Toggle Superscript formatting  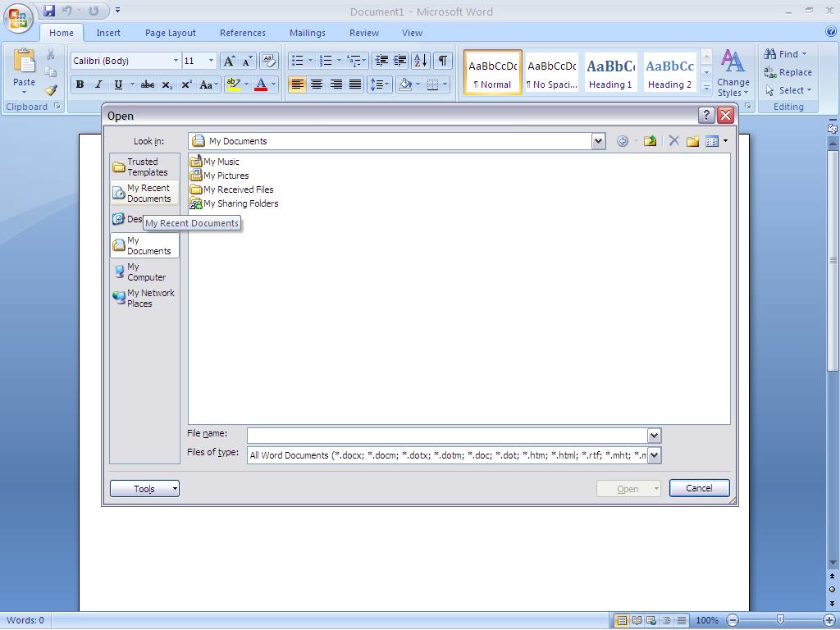point(186,84)
